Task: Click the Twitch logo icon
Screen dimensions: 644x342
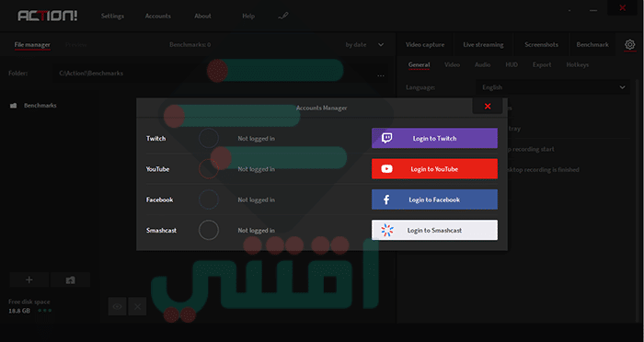Action: point(387,138)
